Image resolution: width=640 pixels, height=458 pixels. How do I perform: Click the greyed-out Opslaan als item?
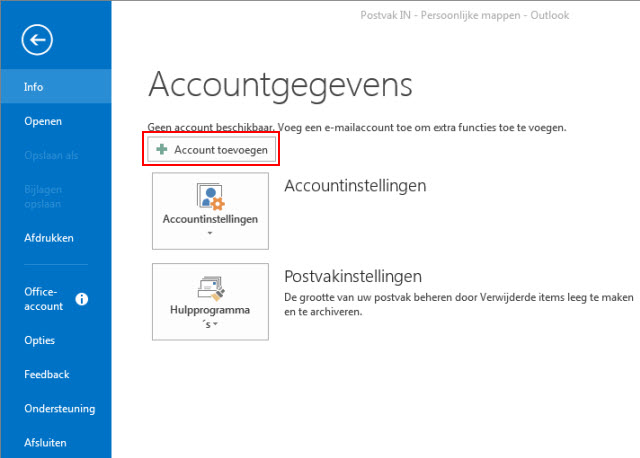pyautogui.click(x=51, y=156)
